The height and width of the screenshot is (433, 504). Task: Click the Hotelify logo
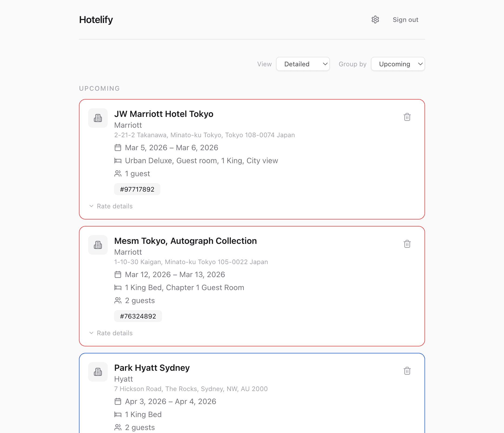tap(96, 19)
